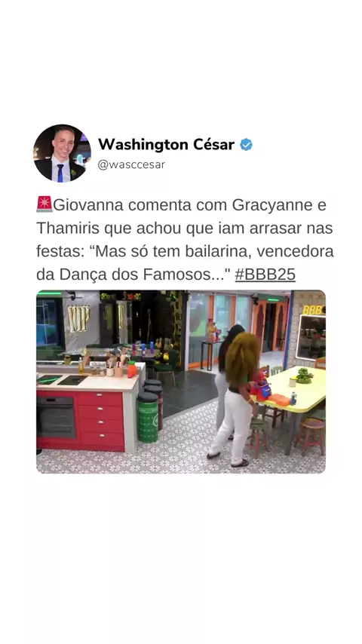362x644 pixels.
Task: Click the VIP neon sign in video
Action: [x=78, y=319]
